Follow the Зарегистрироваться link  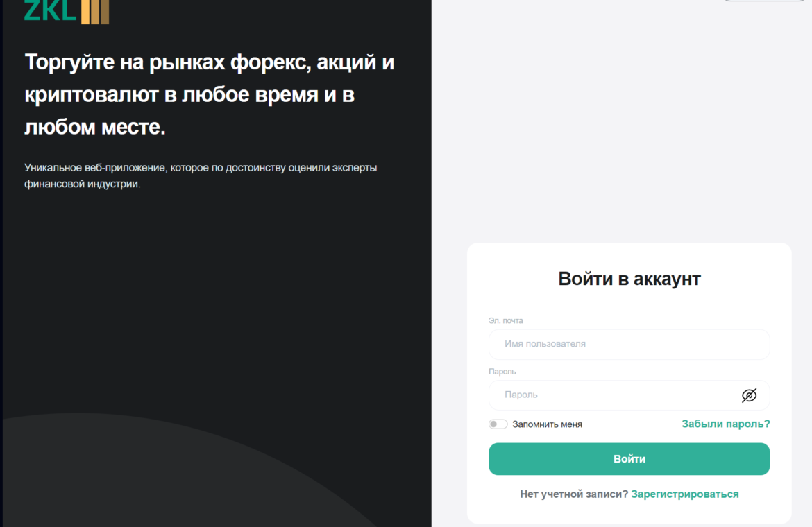(x=684, y=494)
